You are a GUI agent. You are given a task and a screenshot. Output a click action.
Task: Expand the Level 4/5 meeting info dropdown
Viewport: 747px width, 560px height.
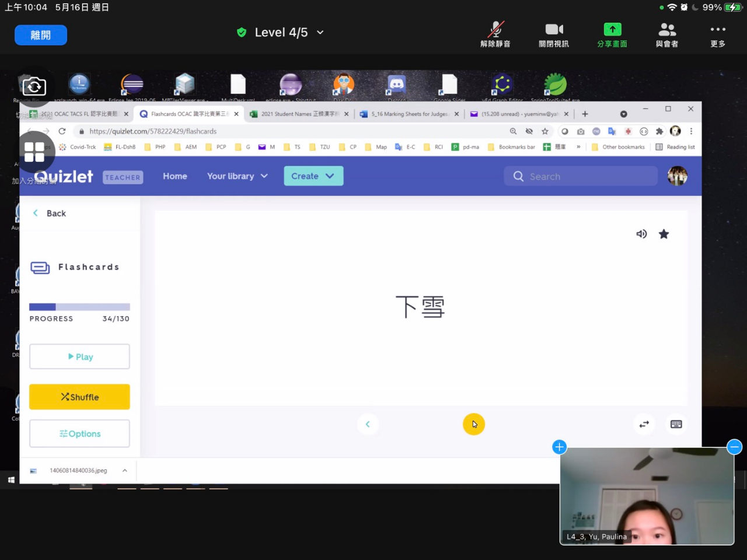[320, 33]
